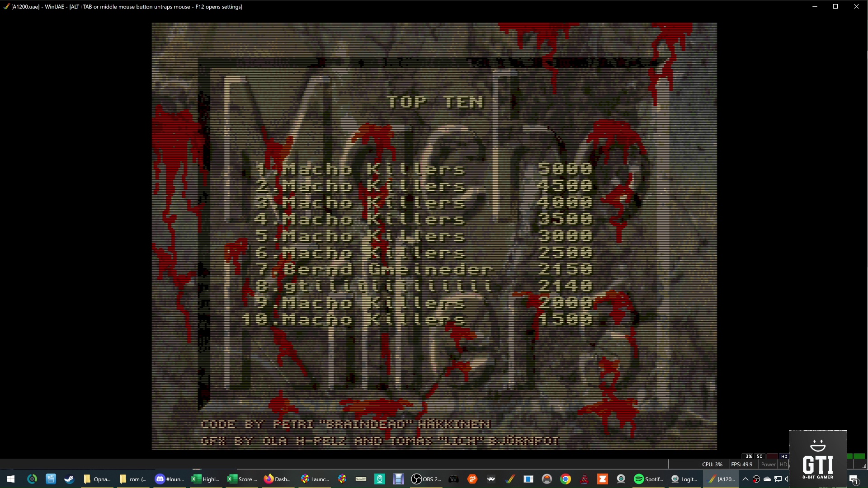Open the Excel Score workbook
This screenshot has height=488, width=868.
tap(241, 479)
